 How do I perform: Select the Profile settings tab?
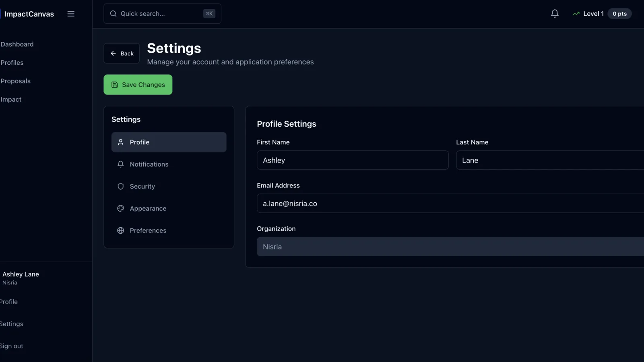[169, 142]
